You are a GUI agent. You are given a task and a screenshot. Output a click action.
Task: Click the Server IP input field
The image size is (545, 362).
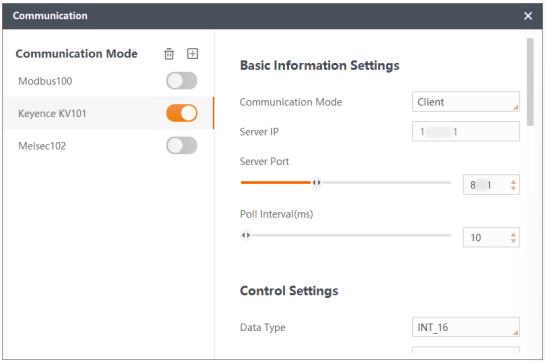tap(466, 131)
